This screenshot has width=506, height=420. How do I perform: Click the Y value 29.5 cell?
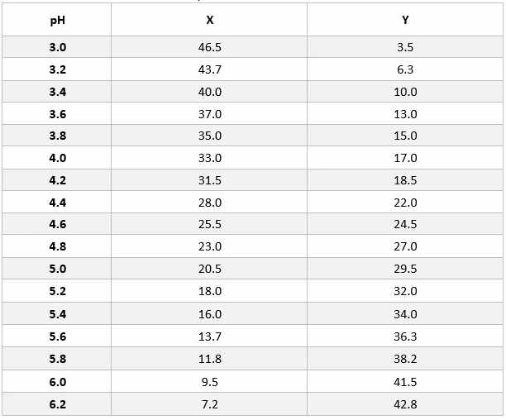coord(405,269)
